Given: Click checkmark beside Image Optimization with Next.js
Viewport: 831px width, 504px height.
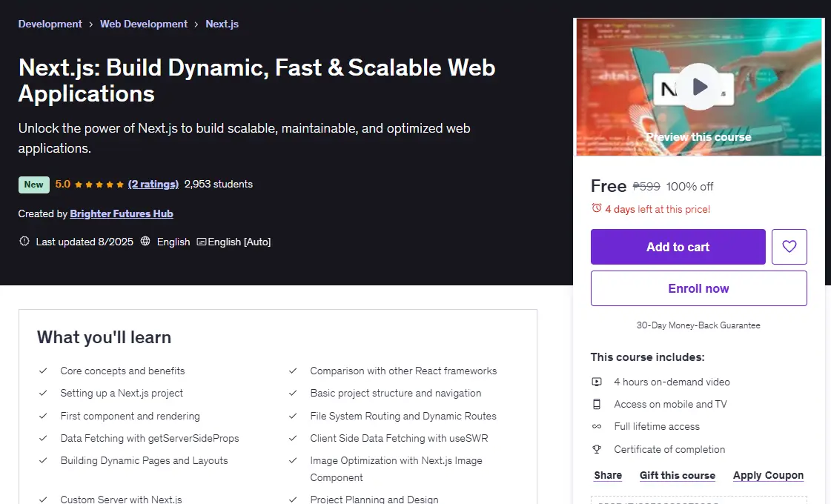Looking at the screenshot, I should [293, 460].
